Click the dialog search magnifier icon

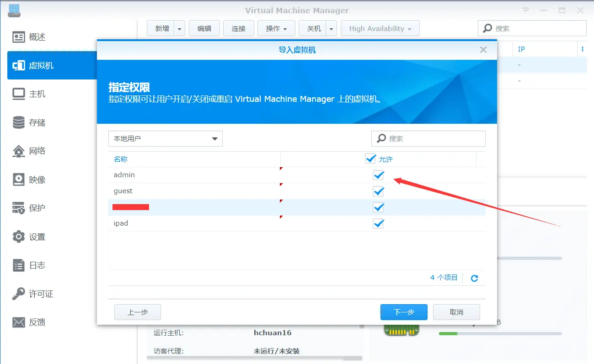tap(381, 138)
